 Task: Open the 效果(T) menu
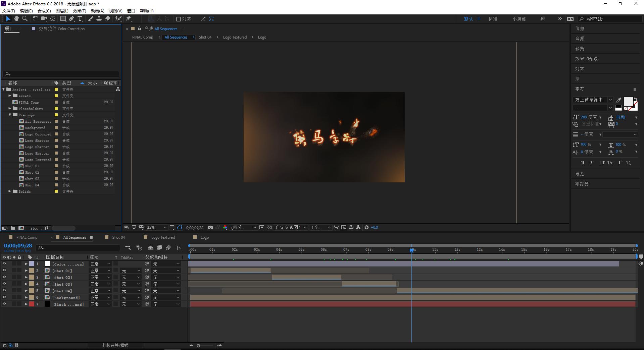click(79, 11)
